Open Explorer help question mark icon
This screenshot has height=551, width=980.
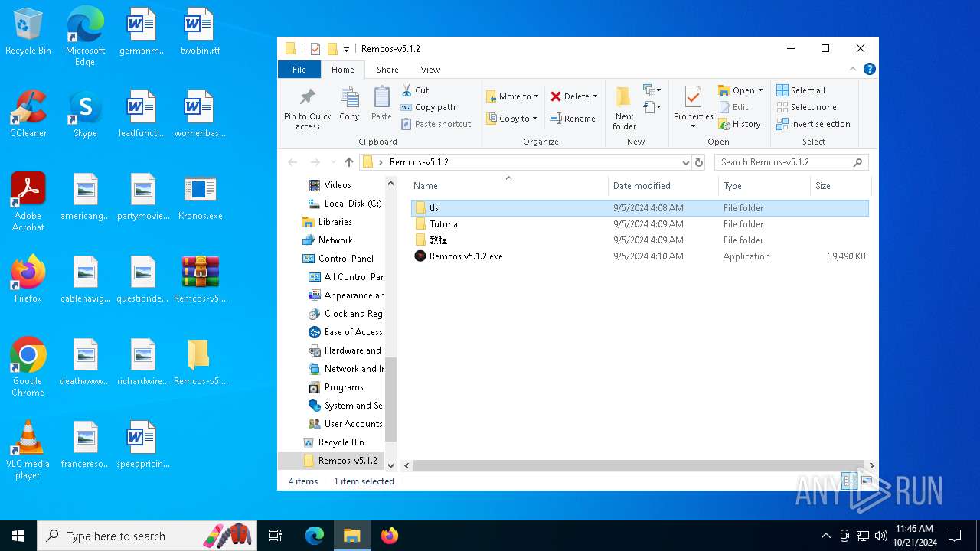870,70
